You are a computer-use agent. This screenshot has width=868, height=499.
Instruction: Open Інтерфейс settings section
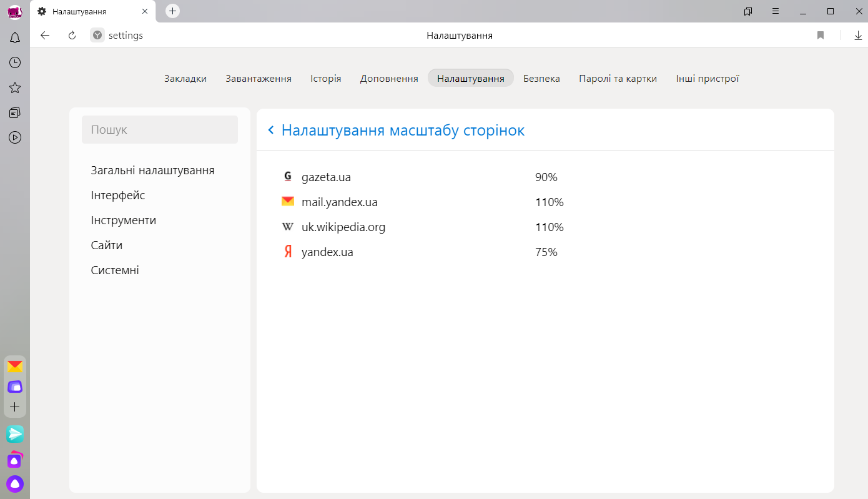[118, 195]
